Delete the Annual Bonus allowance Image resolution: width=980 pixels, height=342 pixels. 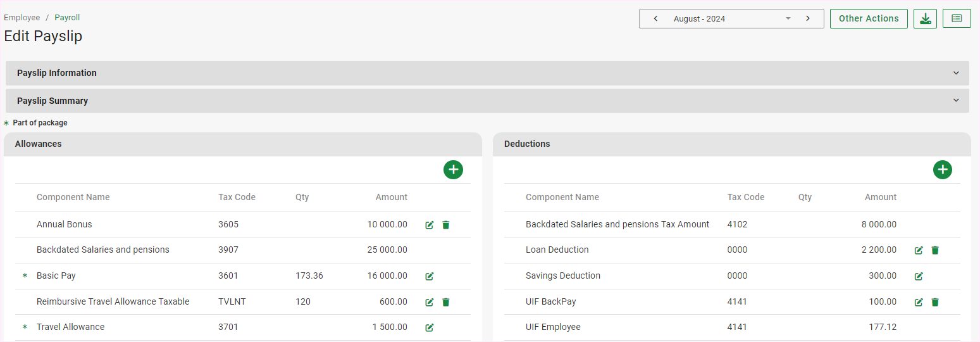[x=446, y=225]
